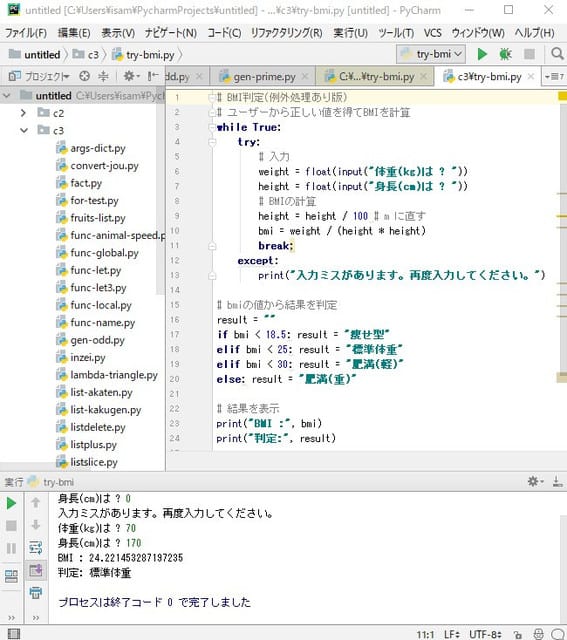Viewport: 567px width, 640px height.
Task: Open try-bmi run configuration dropdown
Action: click(432, 54)
